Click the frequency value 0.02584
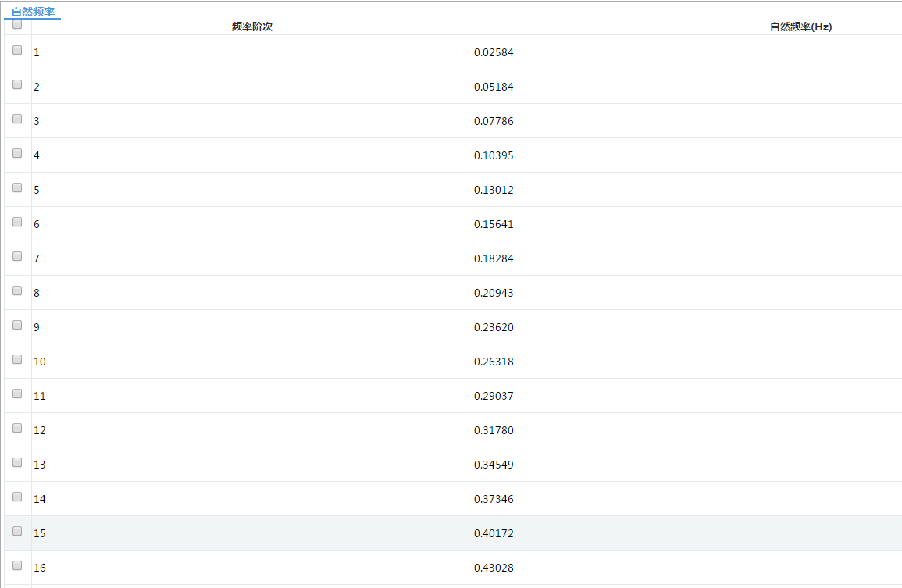The height and width of the screenshot is (588, 902). 494,52
